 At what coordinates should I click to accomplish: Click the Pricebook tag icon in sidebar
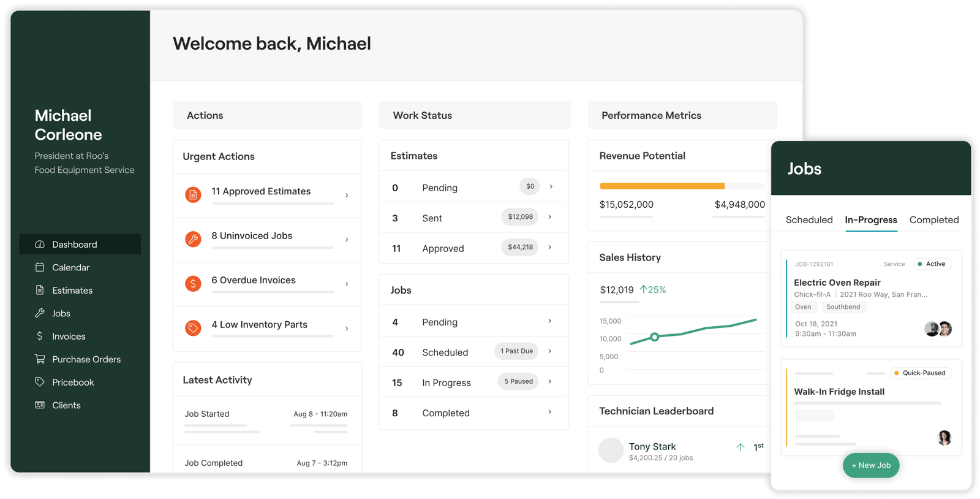click(x=40, y=382)
